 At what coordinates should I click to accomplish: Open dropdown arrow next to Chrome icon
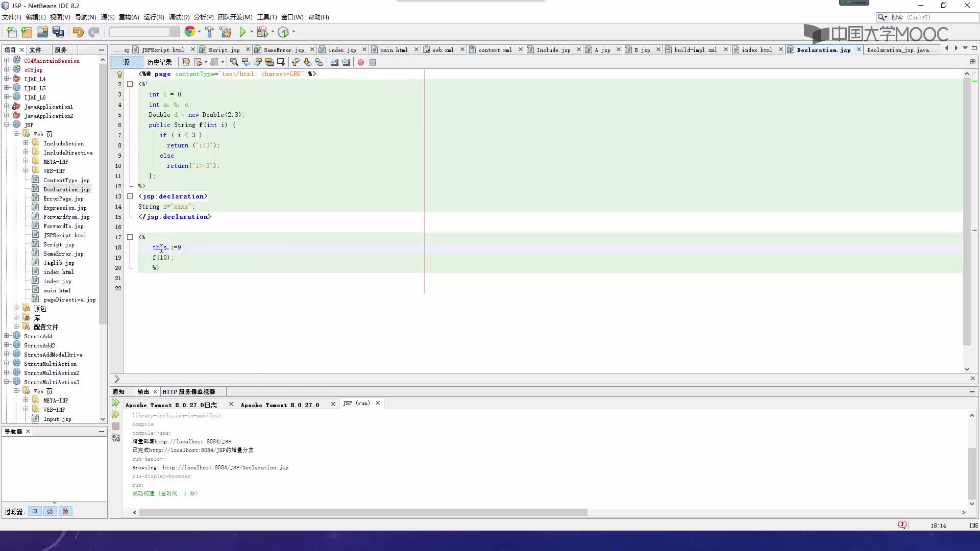[x=199, y=32]
